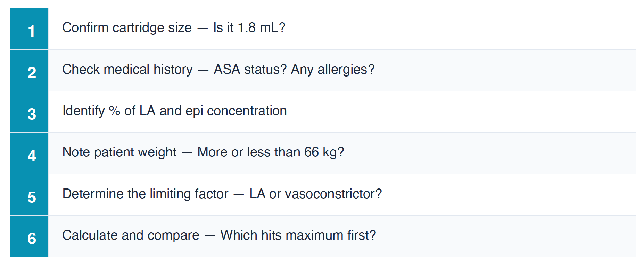644x265 pixels.
Task: Select the "ASA status?" question
Action: tap(250, 70)
